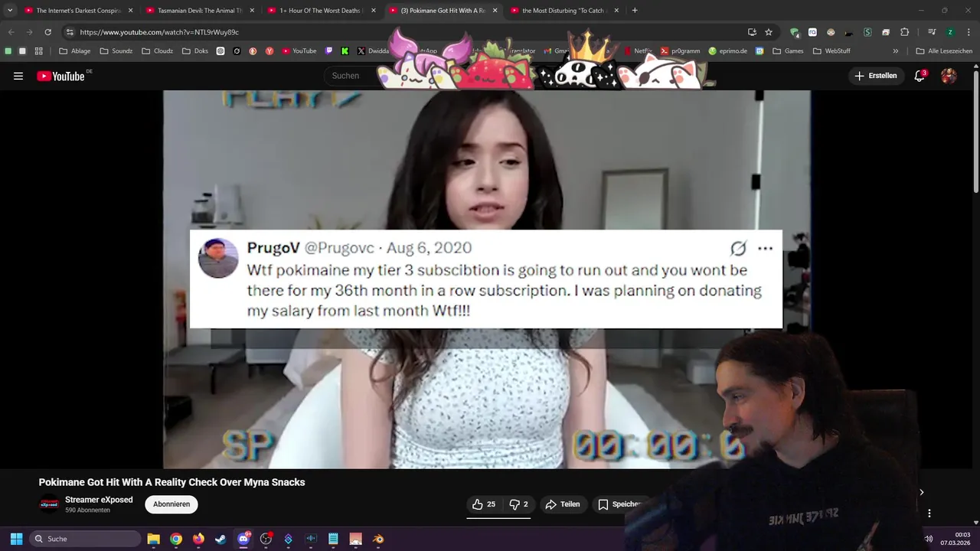Click the page vertical scrollbar
Screen dimensions: 980x551
pyautogui.click(x=976, y=130)
